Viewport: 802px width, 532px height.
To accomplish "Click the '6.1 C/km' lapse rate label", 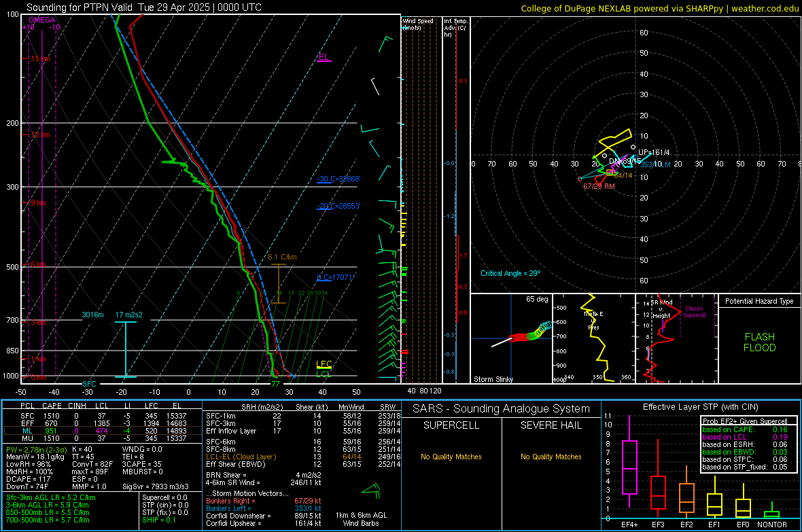I will 282,257.
